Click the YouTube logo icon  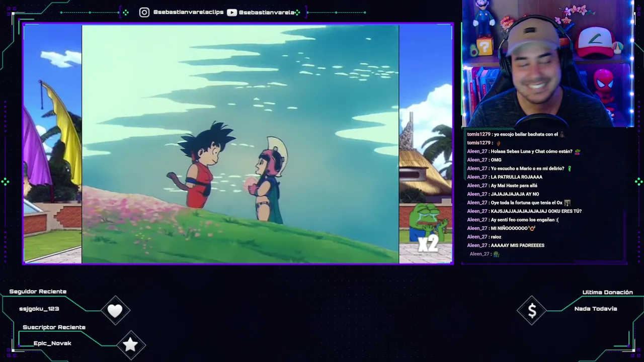[232, 13]
